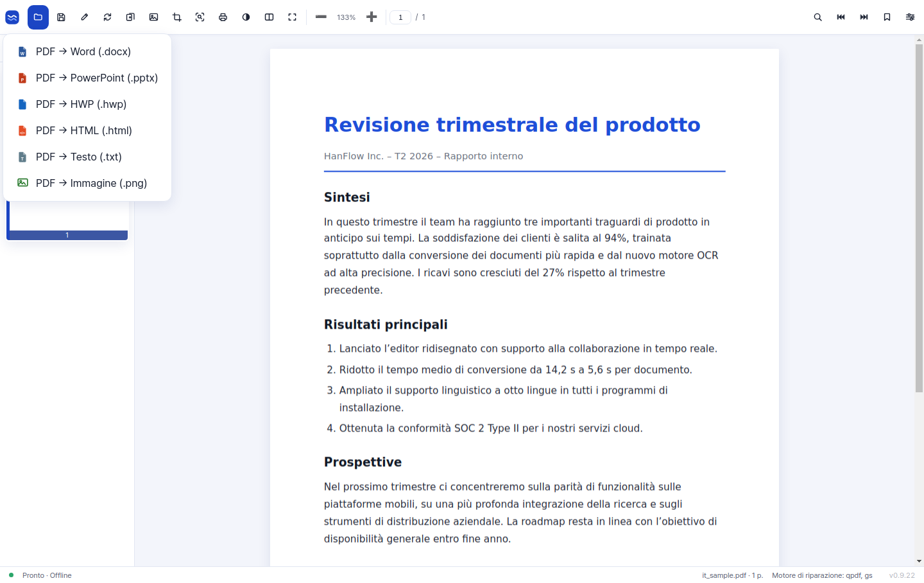
Task: Choose PDF → Immagine (.png)
Action: (87, 183)
